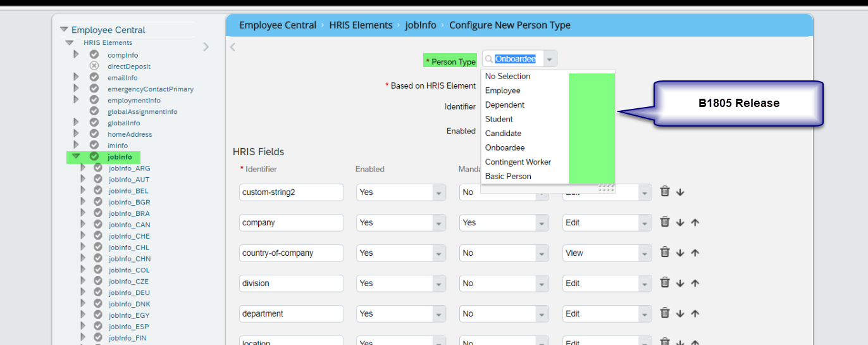The image size is (868, 345).
Task: Move company row down
Action: 680,223
